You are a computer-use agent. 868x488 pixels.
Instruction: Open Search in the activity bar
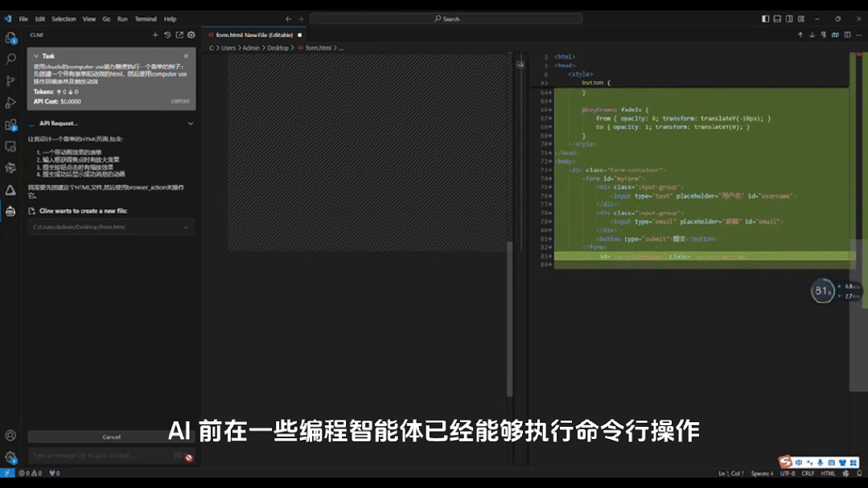click(9, 59)
